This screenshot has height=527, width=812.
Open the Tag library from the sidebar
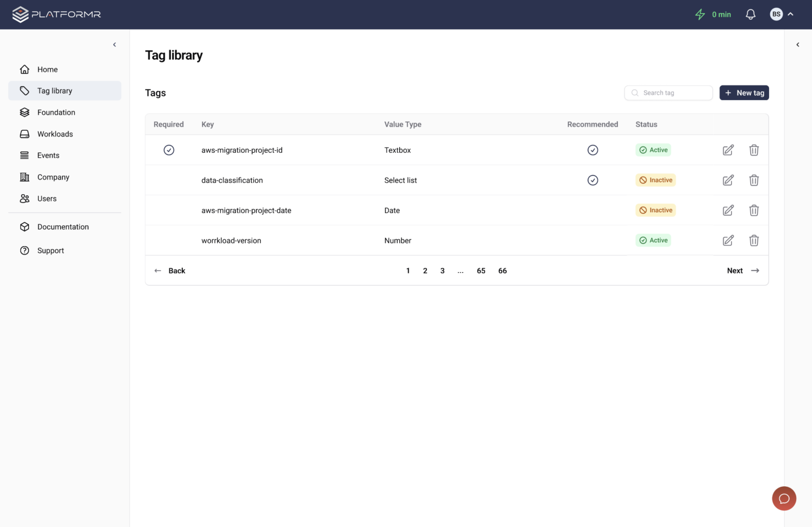click(x=54, y=90)
